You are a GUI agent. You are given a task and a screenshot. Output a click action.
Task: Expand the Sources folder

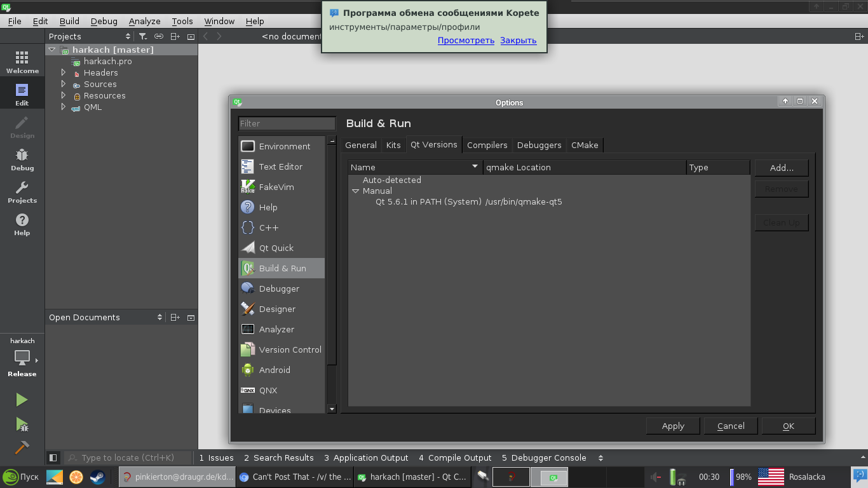pyautogui.click(x=64, y=84)
